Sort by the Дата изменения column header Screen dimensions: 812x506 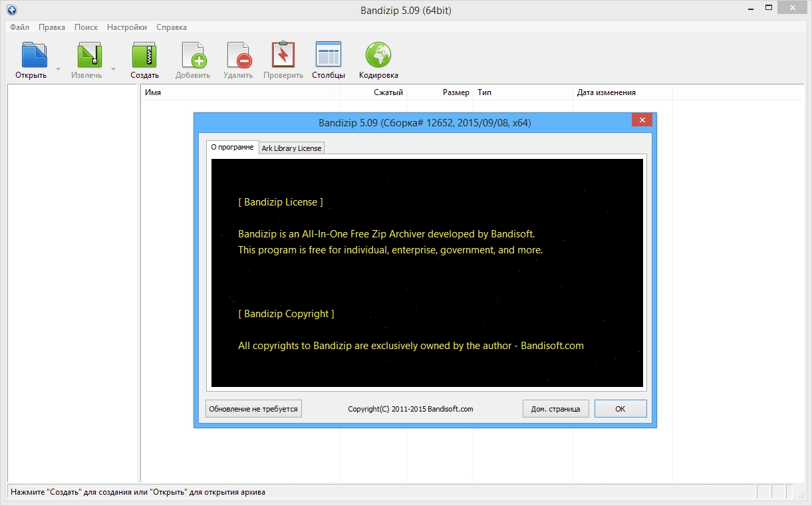(622, 92)
